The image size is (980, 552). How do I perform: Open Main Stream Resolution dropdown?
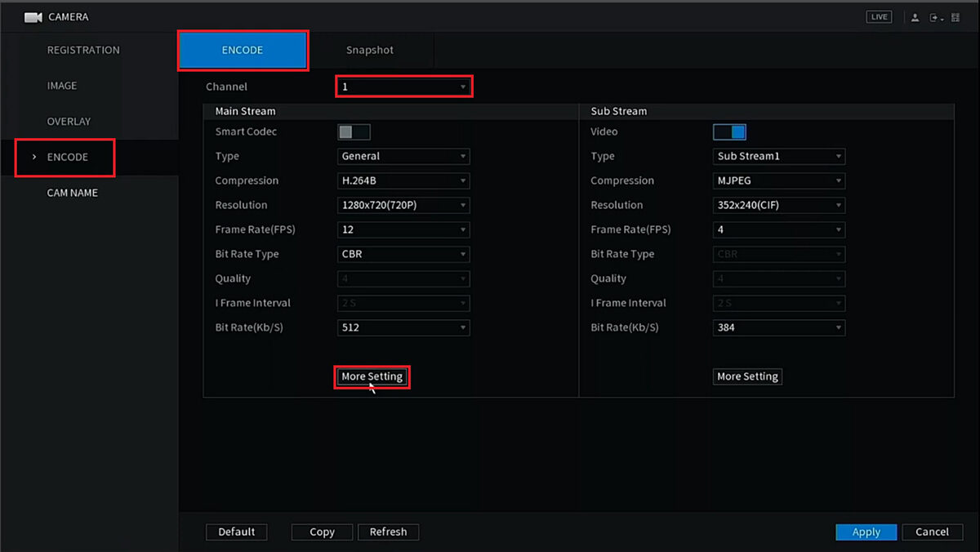tap(403, 205)
